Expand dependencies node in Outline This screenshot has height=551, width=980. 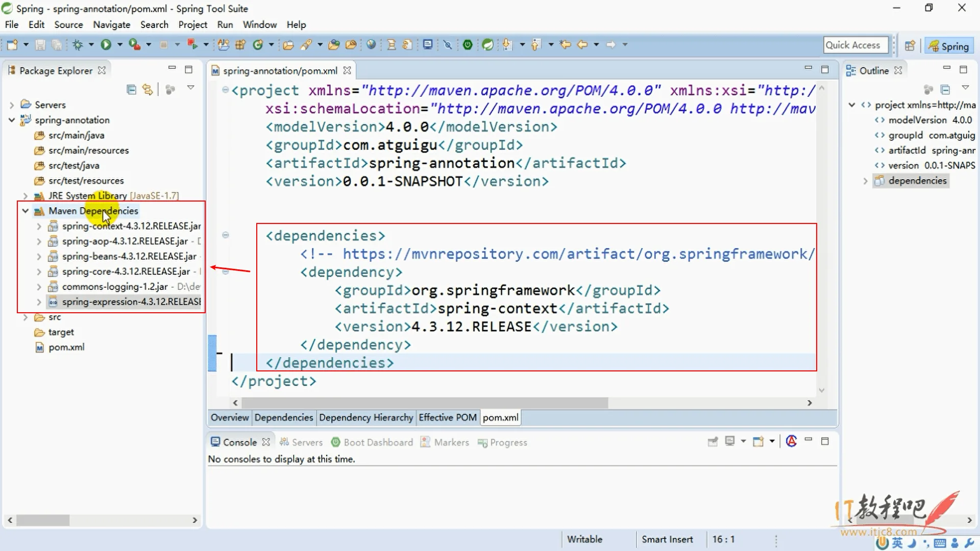(x=865, y=181)
